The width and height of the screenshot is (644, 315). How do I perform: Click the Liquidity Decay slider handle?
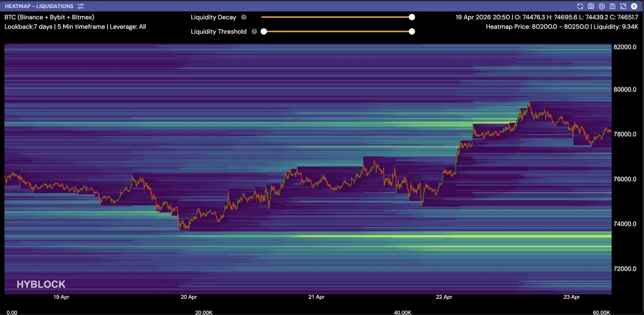pos(412,17)
